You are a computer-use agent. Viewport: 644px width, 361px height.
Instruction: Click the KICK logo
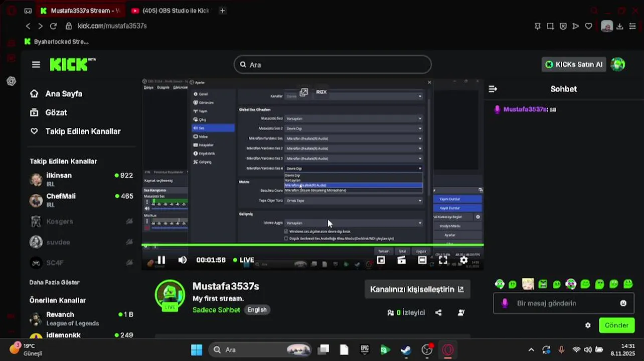pyautogui.click(x=72, y=64)
